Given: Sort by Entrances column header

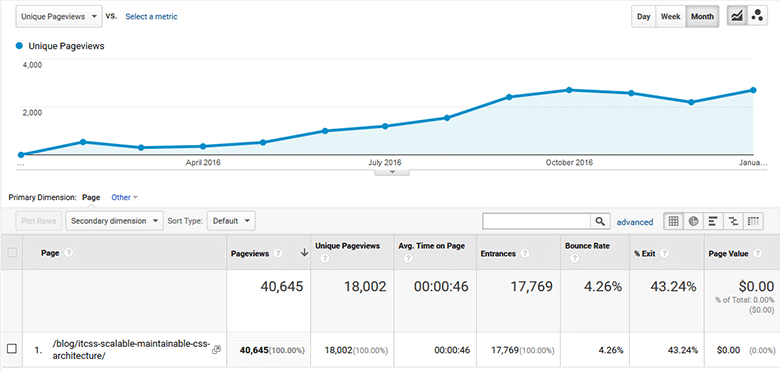Looking at the screenshot, I should [498, 254].
